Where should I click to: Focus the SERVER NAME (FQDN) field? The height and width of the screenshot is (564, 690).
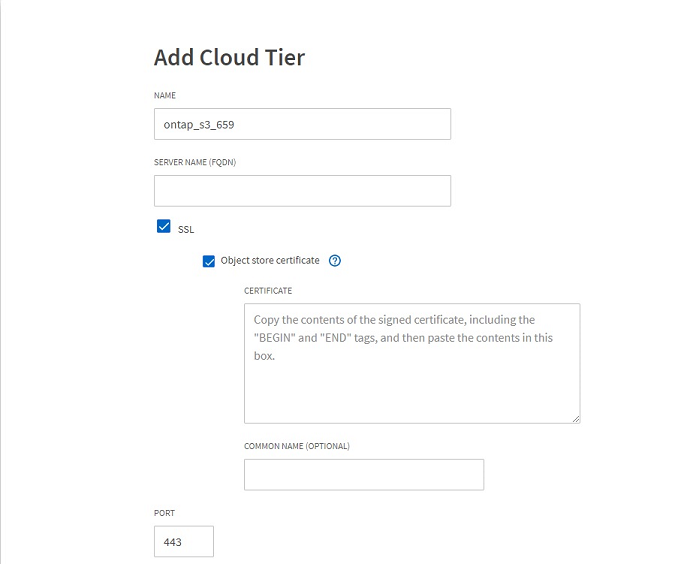point(302,191)
